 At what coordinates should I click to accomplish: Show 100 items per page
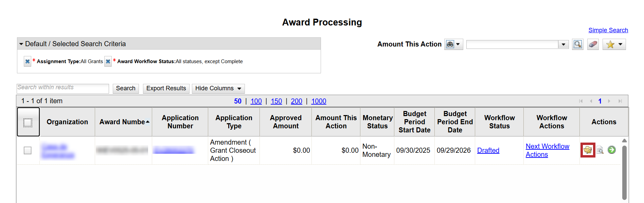(x=256, y=101)
